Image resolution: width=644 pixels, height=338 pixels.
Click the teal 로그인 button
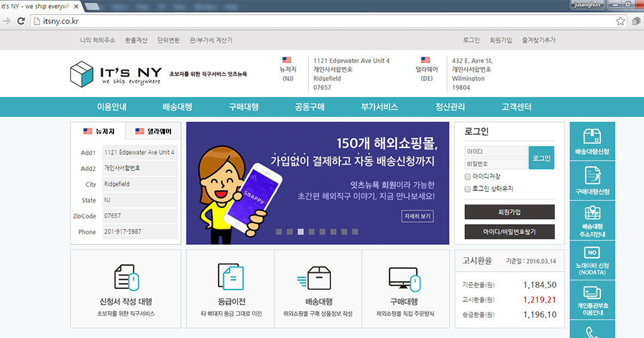pos(541,158)
